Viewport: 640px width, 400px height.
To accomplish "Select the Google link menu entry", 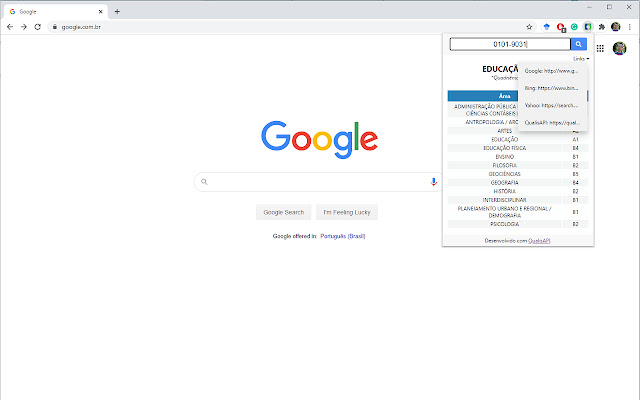I will tap(552, 71).
